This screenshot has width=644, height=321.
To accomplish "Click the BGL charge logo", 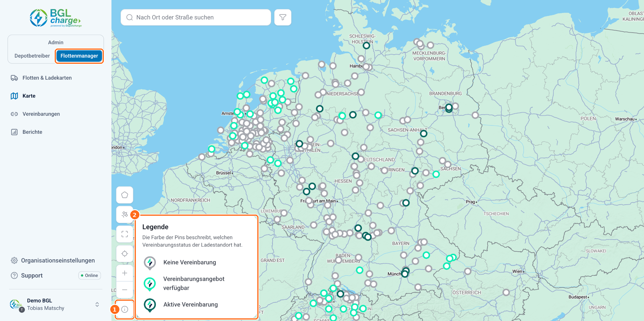I will [56, 18].
